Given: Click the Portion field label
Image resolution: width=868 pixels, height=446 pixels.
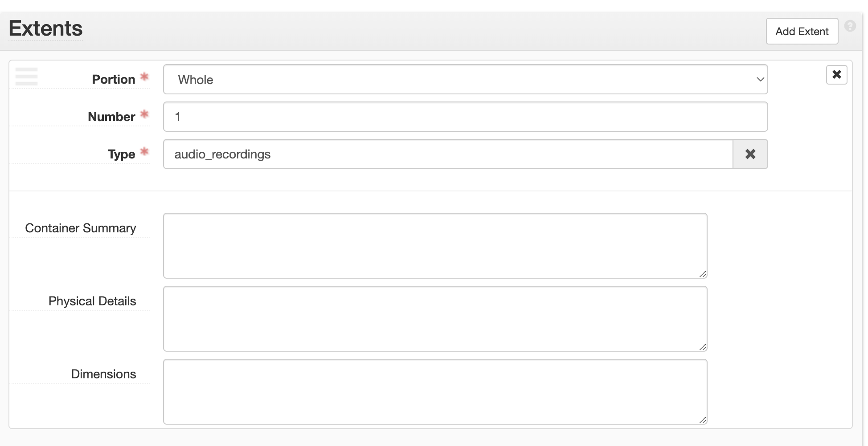Looking at the screenshot, I should click(x=113, y=80).
